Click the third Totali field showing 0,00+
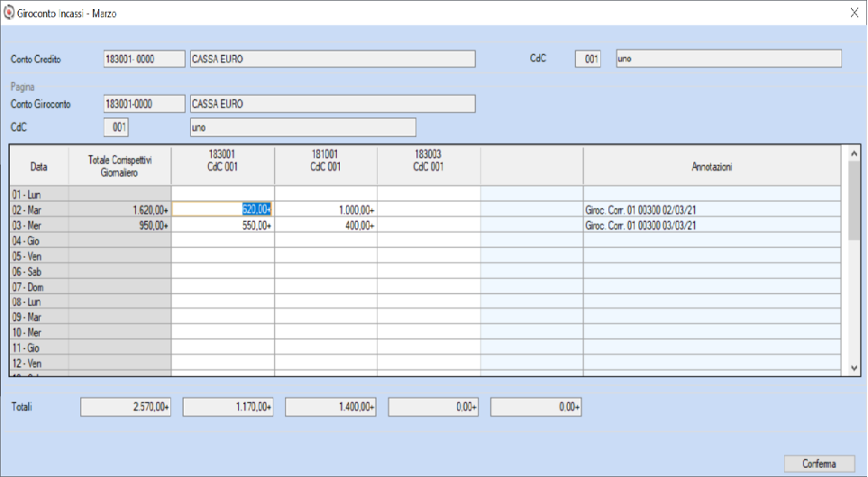 pyautogui.click(x=434, y=407)
